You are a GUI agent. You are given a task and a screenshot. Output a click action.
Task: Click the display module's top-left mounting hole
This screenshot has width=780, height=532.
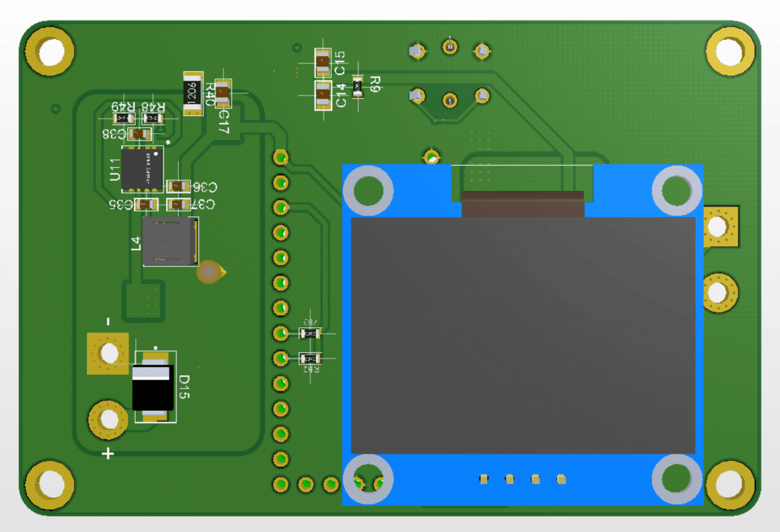pyautogui.click(x=368, y=191)
